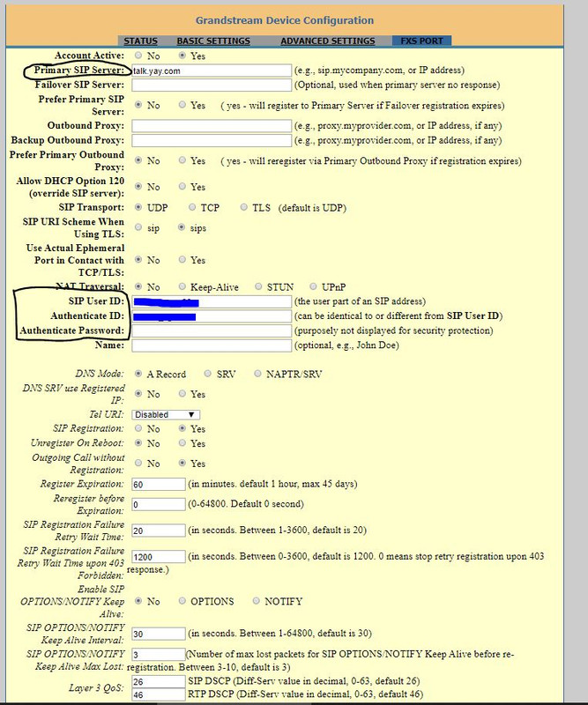Click the Primary SIP Server field
Screen dimensions: 588x705
212,70
